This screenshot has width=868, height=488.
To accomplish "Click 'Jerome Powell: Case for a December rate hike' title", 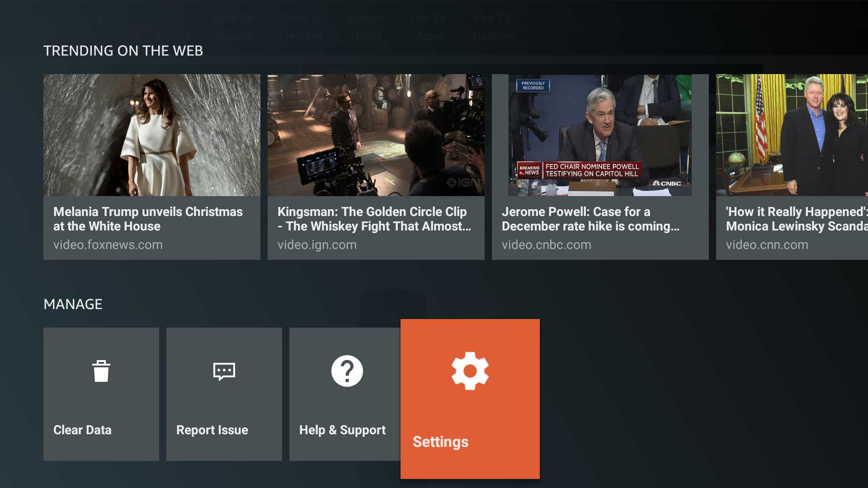I will (590, 219).
